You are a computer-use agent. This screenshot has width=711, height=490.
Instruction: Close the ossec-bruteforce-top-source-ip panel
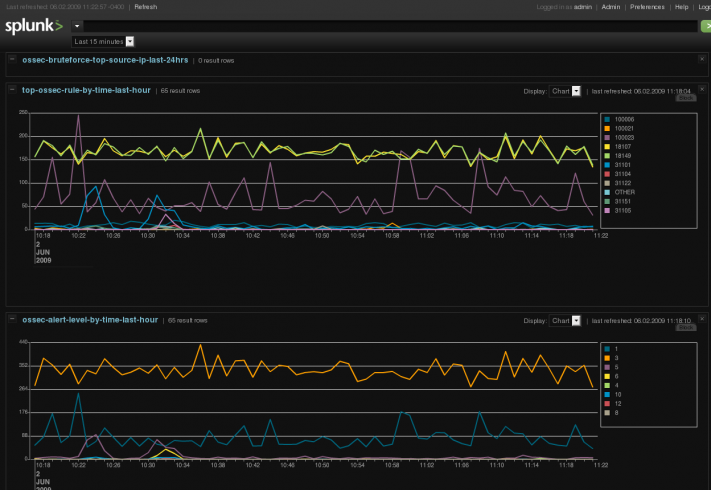pos(702,59)
